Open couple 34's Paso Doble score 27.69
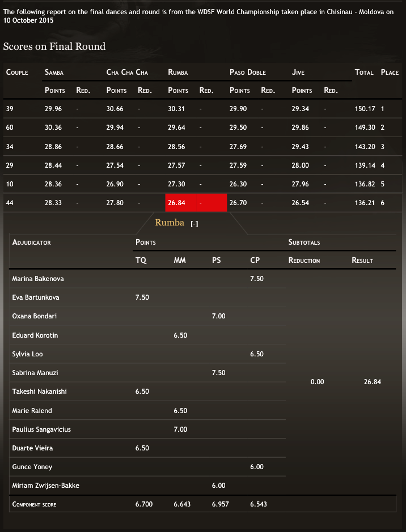Viewport: 406px width, 532px height. click(x=238, y=146)
